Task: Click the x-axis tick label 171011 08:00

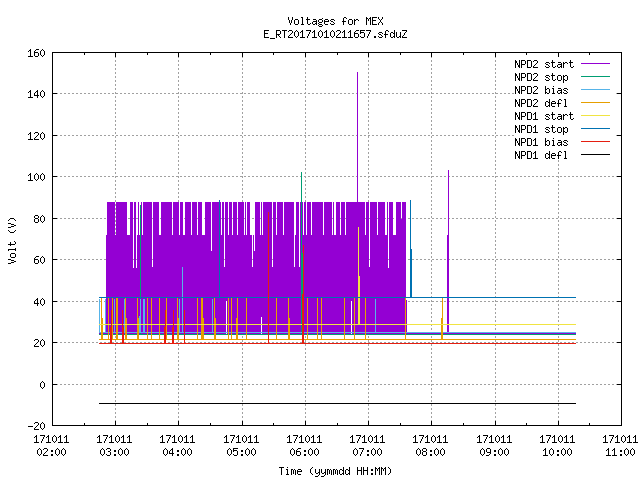Action: click(x=431, y=446)
